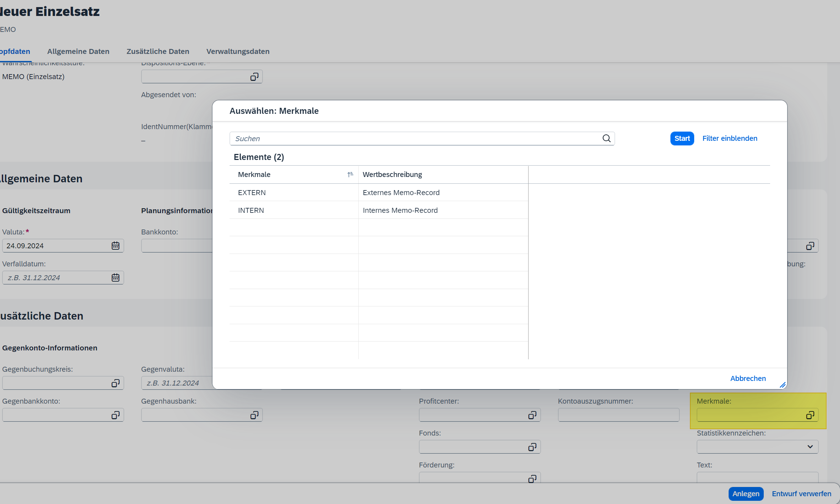
Task: Open value help for Gegenbankkonto
Action: pos(115,415)
